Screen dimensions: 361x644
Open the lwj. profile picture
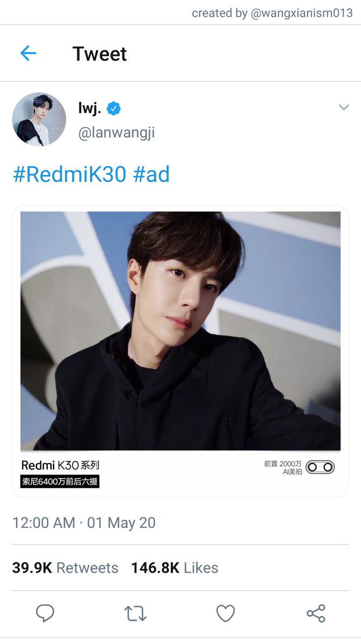tap(39, 120)
